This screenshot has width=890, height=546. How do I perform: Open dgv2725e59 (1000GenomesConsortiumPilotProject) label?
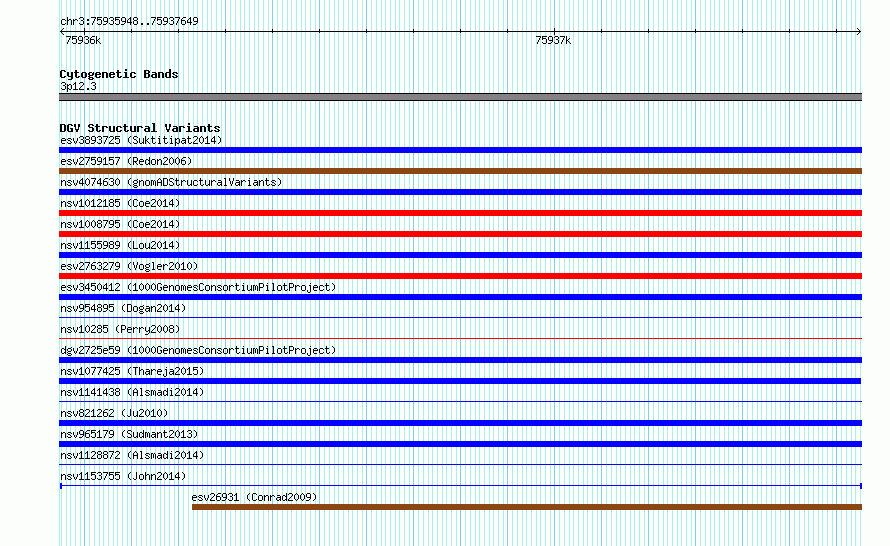click(198, 350)
